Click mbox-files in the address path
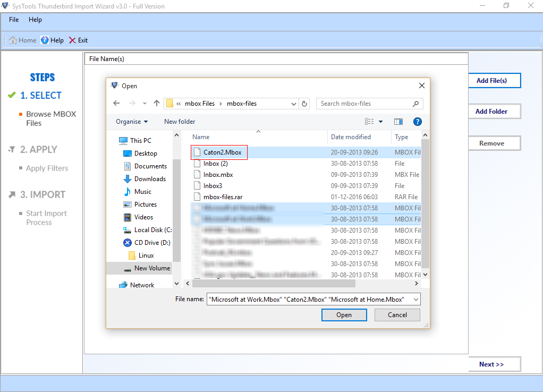Viewport: 543px width, 392px height. point(242,104)
